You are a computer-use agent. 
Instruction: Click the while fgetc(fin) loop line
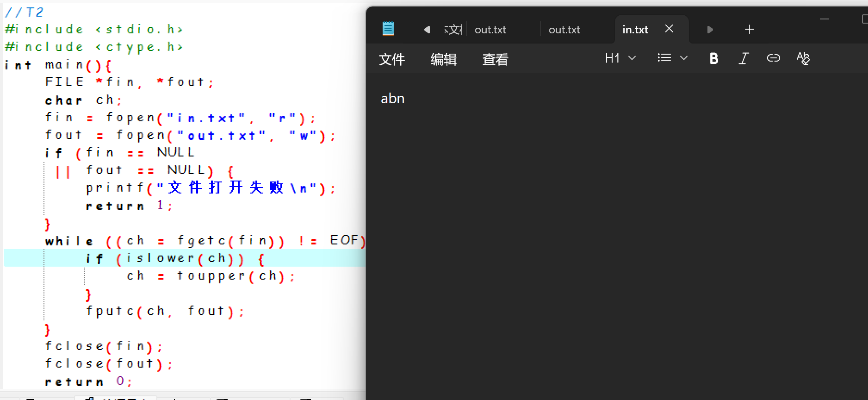click(205, 241)
